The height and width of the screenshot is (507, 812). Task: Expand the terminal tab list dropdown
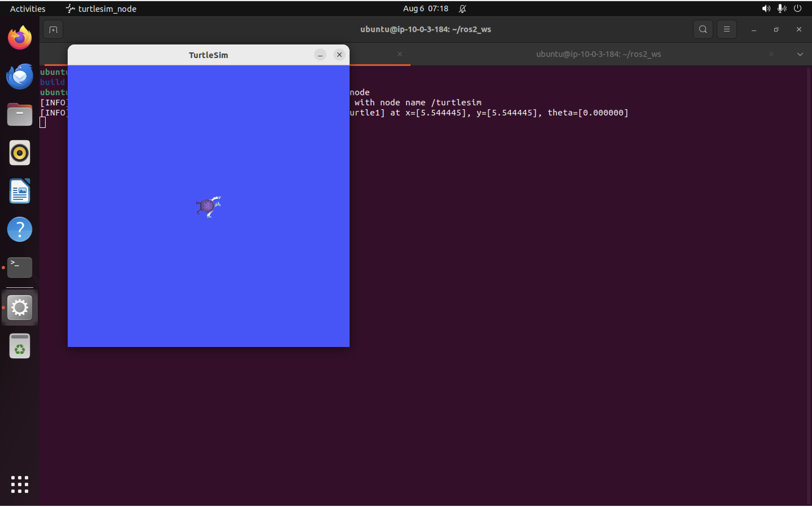pyautogui.click(x=801, y=54)
